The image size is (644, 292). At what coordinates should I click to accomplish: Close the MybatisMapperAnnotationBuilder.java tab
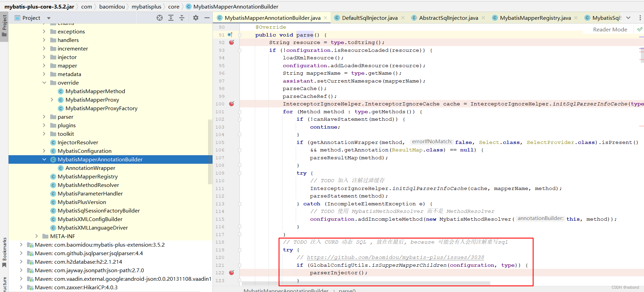tap(326, 18)
